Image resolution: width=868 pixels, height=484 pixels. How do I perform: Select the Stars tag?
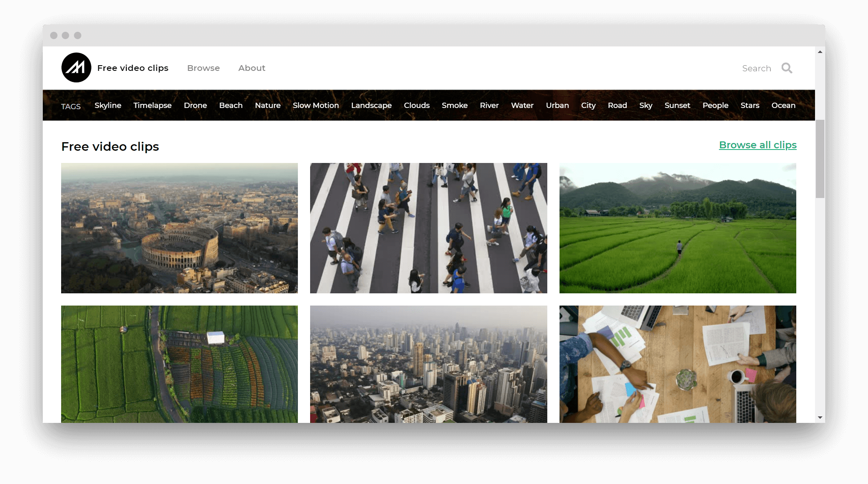(x=749, y=105)
